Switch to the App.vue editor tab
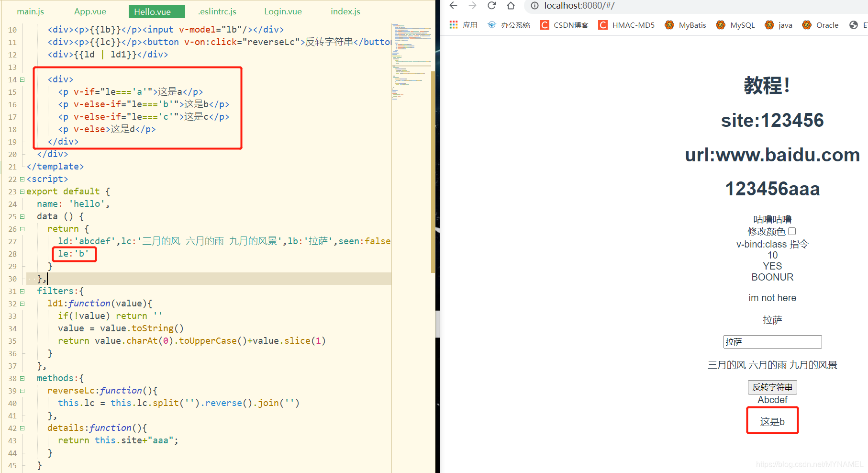The width and height of the screenshot is (868, 473). click(x=90, y=11)
